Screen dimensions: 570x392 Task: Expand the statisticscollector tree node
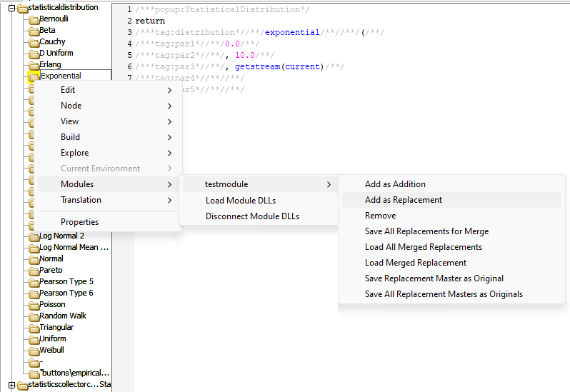tap(11, 385)
